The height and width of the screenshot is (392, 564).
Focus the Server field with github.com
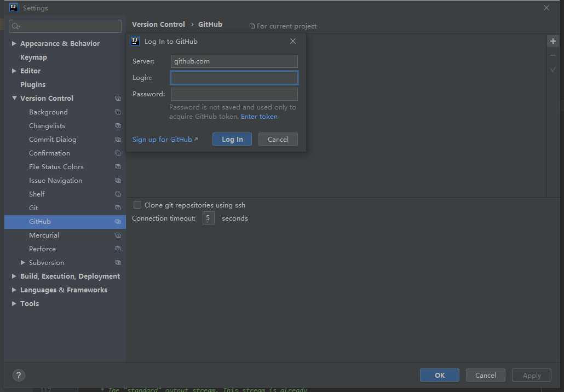click(234, 61)
